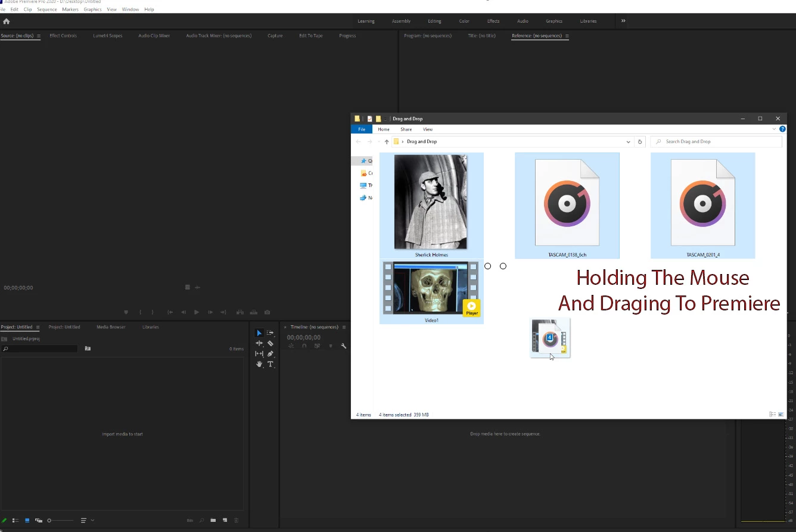Select TASCAM_0138_6ch audio file
796x532 pixels.
point(567,206)
